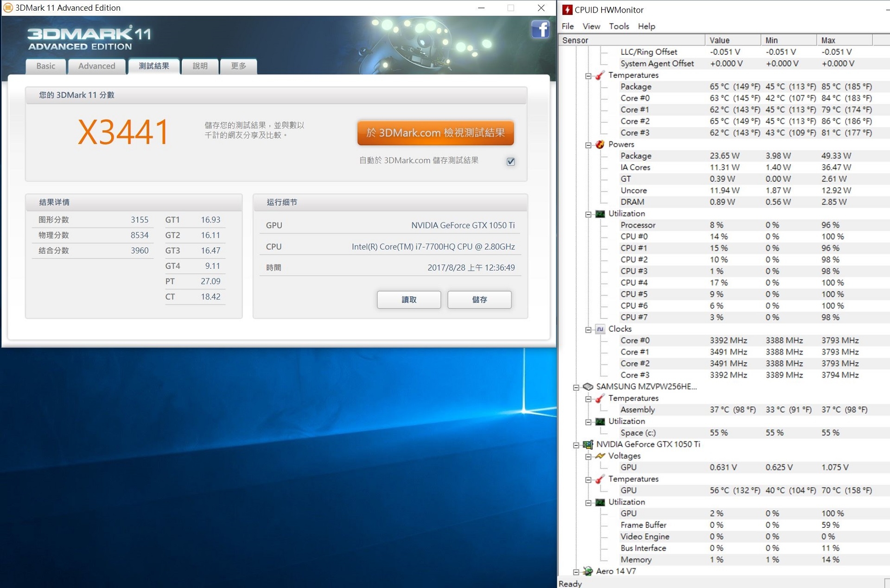890x588 pixels.
Task: Open the View menu in HWMonitor
Action: click(591, 26)
